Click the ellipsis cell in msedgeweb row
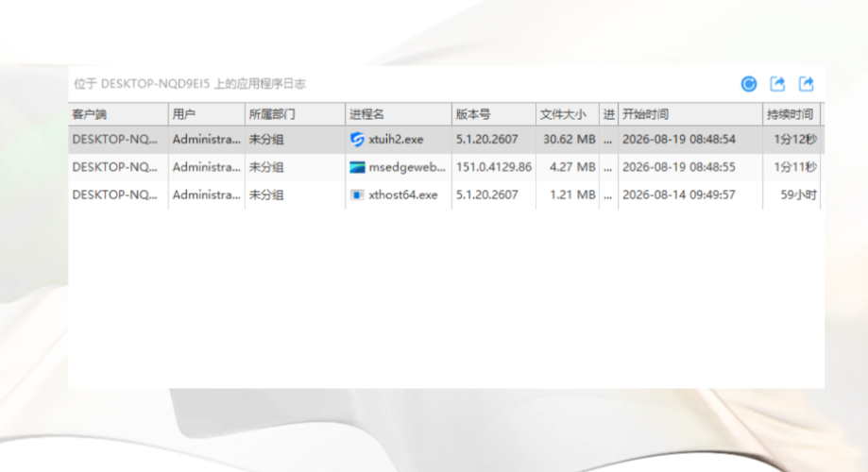868x472 pixels. (x=608, y=167)
